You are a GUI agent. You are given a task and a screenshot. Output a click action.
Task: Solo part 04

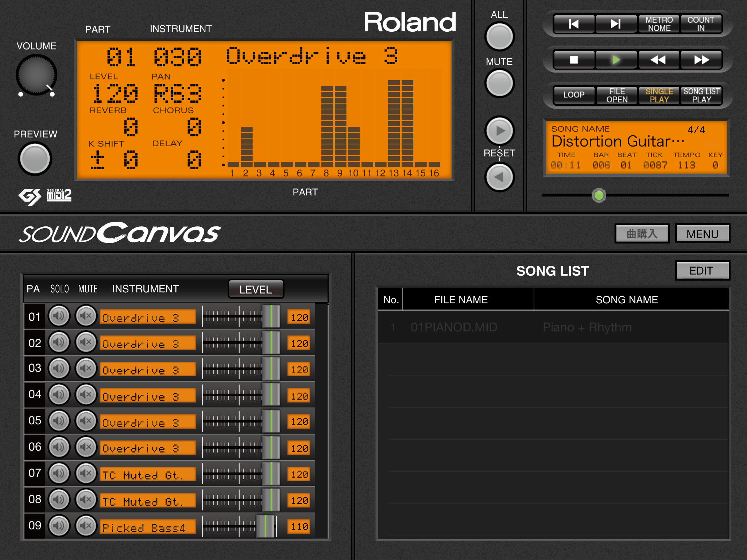59,395
